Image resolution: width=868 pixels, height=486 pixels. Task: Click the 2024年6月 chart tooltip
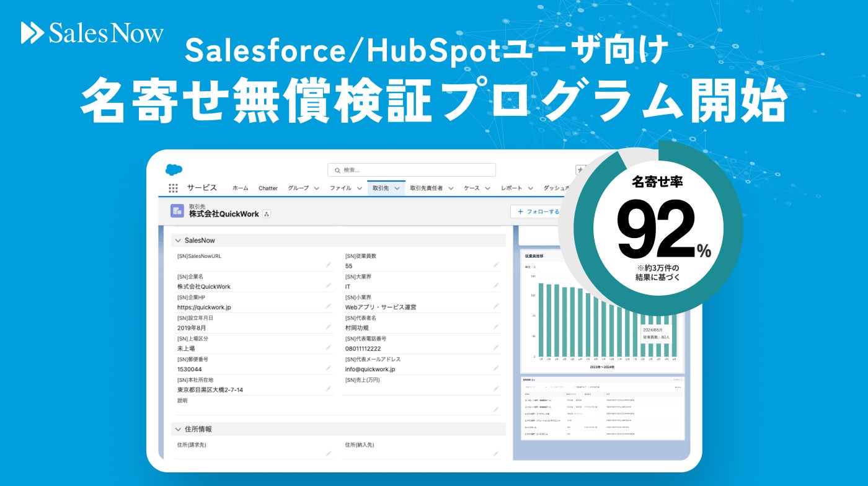click(657, 334)
